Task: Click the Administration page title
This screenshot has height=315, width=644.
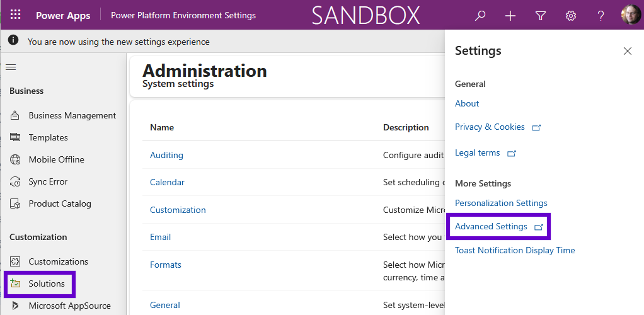Action: coord(205,71)
